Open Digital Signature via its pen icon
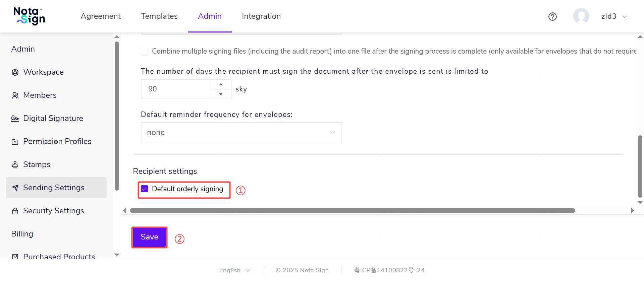 pyautogui.click(x=15, y=119)
